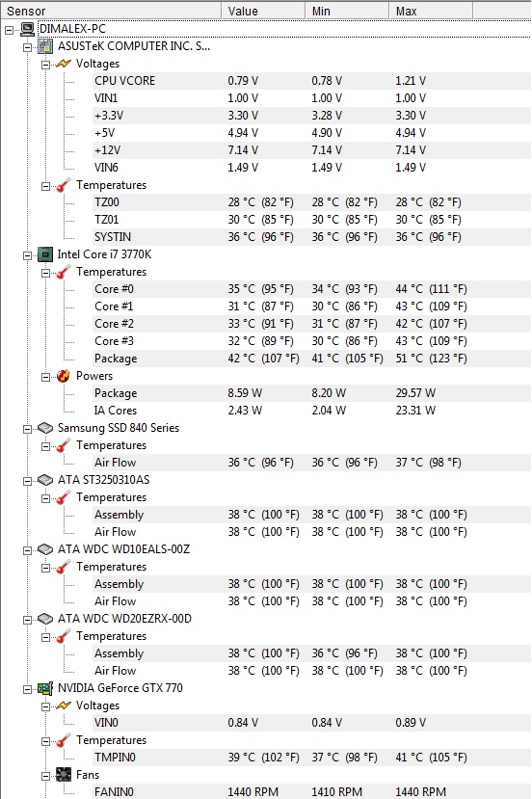Click the Powers flame icon
The width and height of the screenshot is (532, 799).
[64, 376]
